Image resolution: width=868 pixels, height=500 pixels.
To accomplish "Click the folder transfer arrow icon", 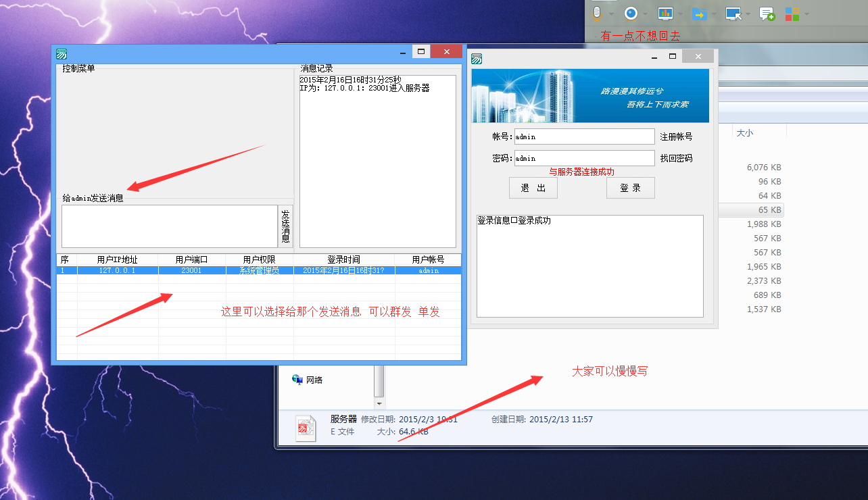I will [x=699, y=14].
